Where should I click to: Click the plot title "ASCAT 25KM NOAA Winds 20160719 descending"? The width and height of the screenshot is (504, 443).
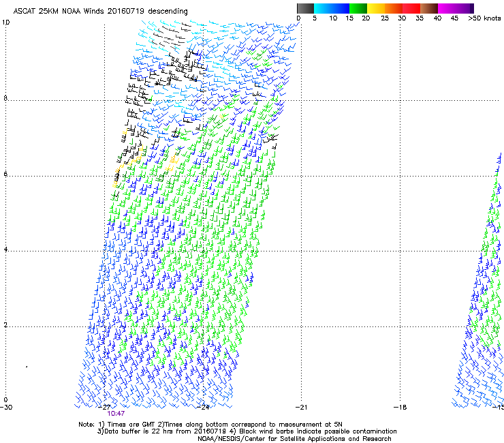coord(100,12)
